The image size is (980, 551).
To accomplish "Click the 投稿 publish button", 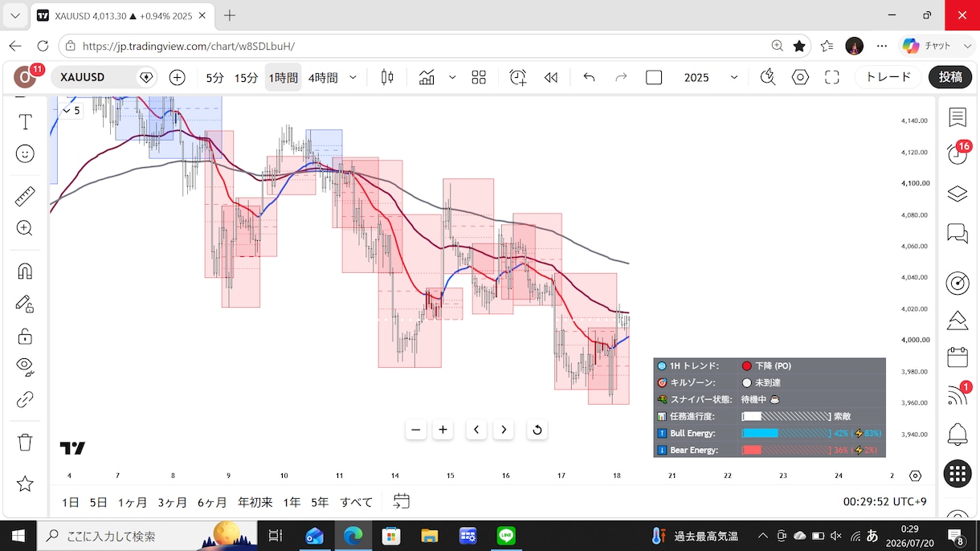I will [950, 77].
